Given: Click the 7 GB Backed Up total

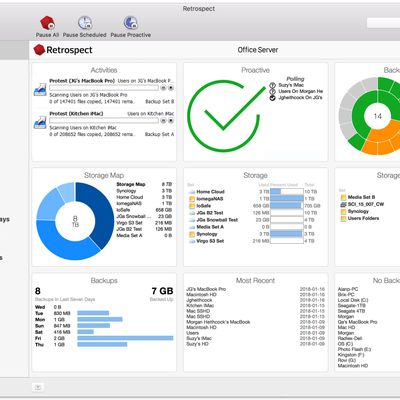Looking at the screenshot, I should click(x=162, y=291).
